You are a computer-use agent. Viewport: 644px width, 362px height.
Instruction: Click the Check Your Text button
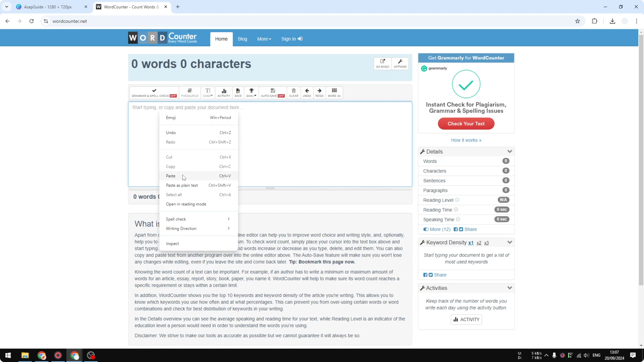click(466, 124)
